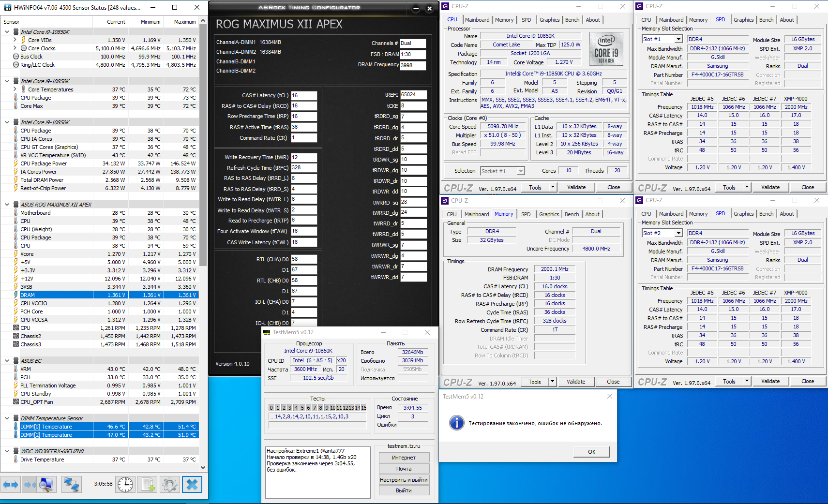Click Close button in CPU-Z Slot #2 window

coord(808,381)
